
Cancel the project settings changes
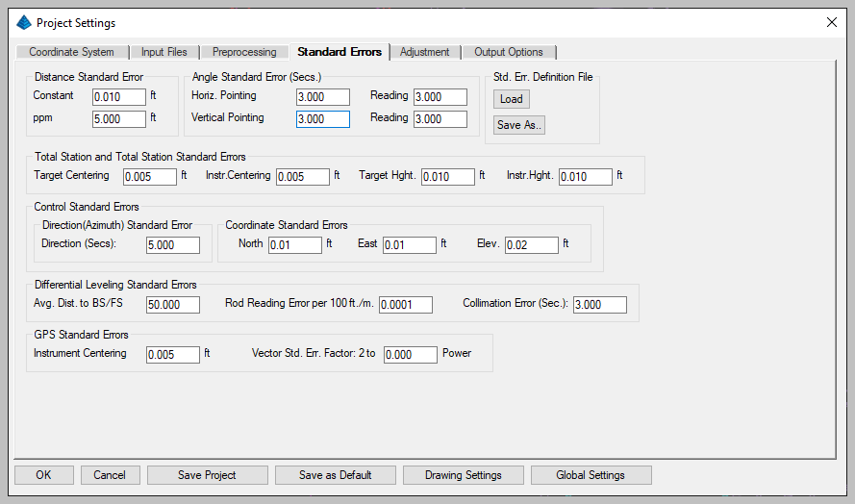pos(110,475)
